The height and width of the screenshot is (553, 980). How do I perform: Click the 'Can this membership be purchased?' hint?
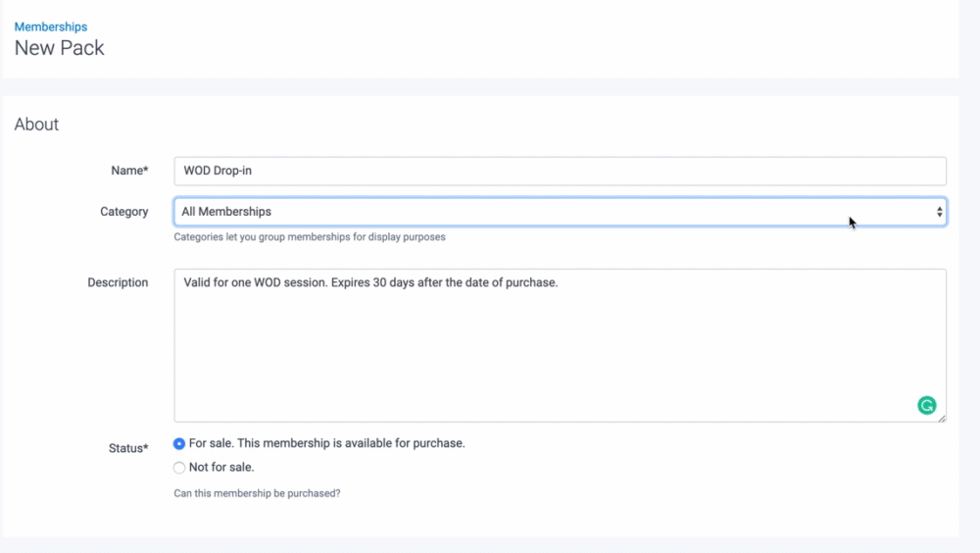pyautogui.click(x=257, y=493)
